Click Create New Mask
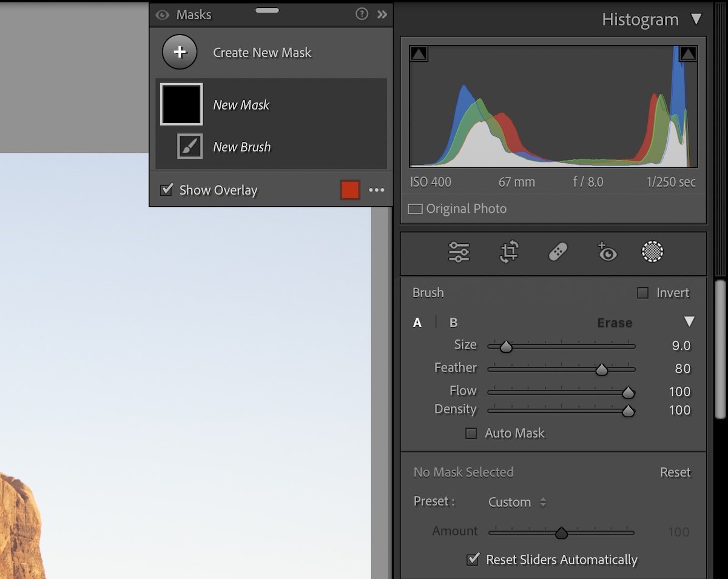 (180, 52)
